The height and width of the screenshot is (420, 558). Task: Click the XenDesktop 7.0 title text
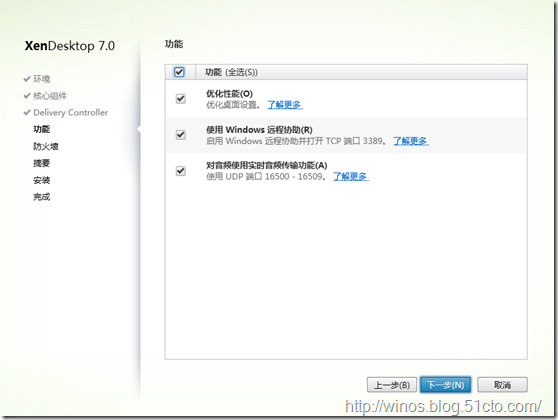70,46
